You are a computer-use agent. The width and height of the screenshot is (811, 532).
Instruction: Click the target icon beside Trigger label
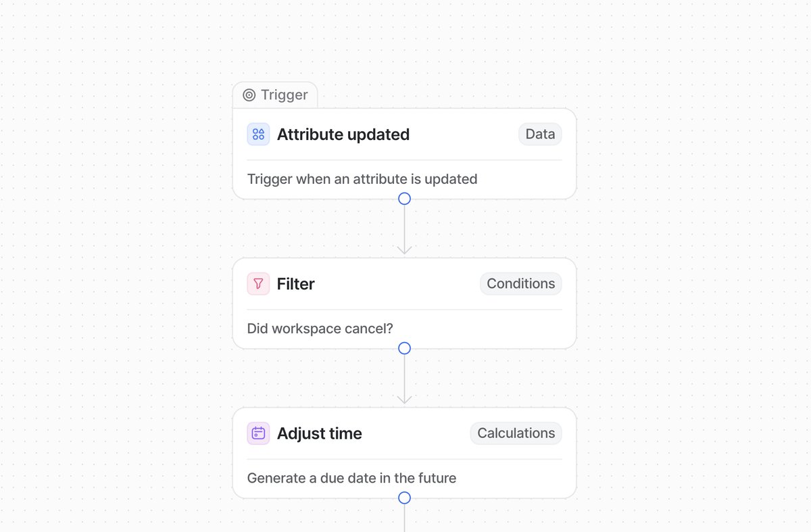pyautogui.click(x=249, y=95)
